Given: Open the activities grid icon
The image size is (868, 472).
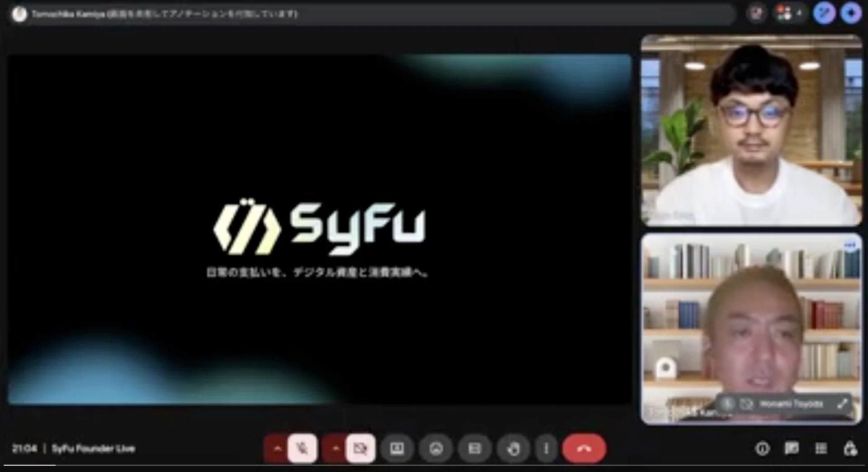Looking at the screenshot, I should [821, 448].
